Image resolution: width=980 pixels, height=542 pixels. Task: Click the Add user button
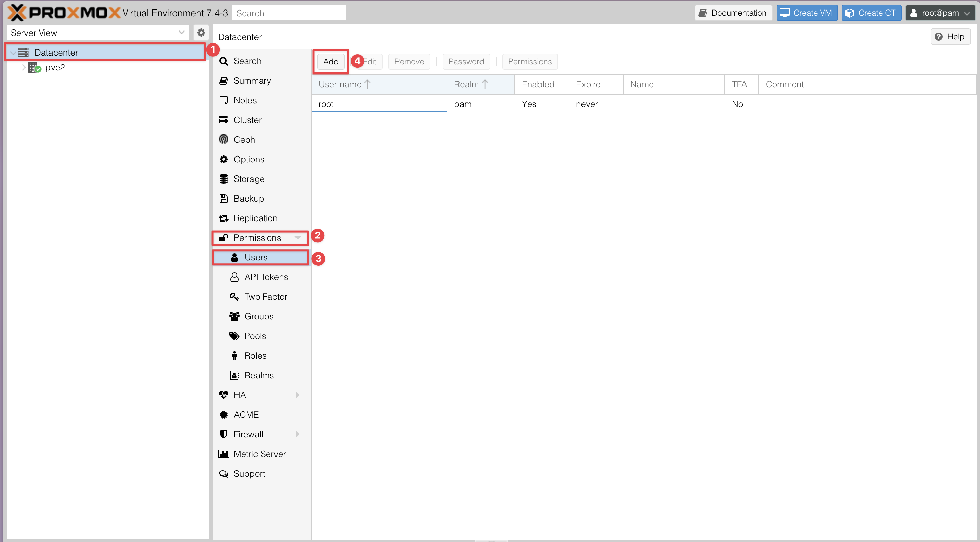coord(330,61)
